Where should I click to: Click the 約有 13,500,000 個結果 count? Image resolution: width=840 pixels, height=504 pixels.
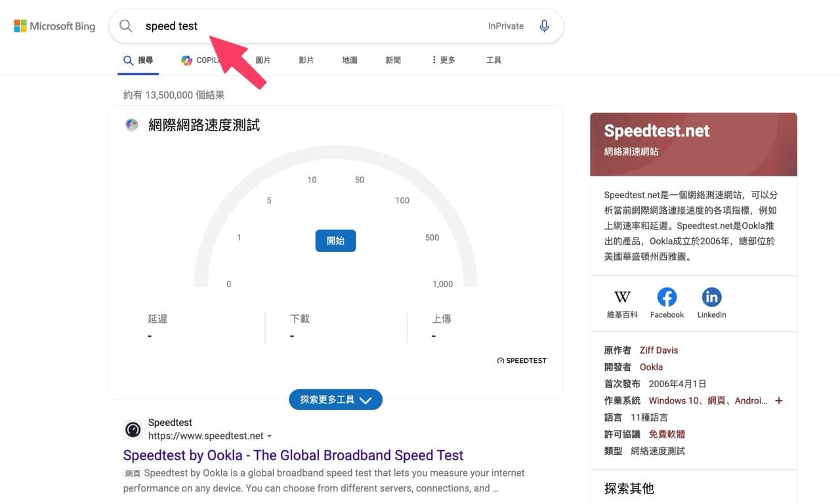[x=174, y=95]
